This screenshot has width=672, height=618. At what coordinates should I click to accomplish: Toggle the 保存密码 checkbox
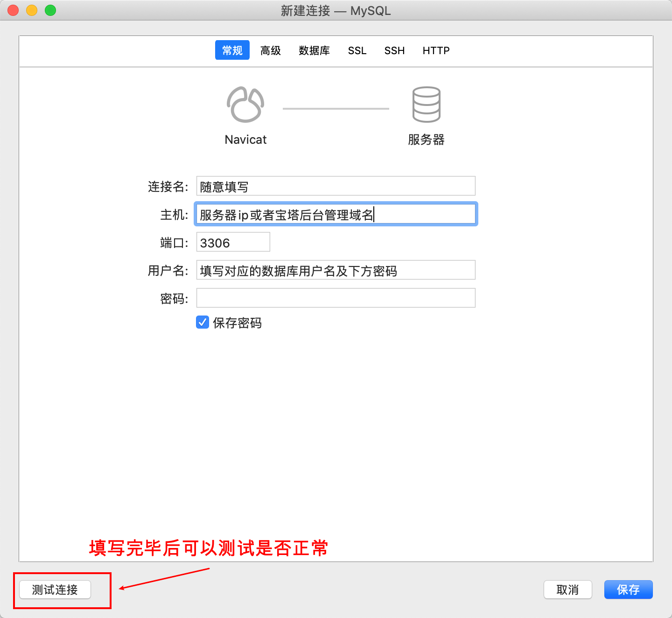(x=203, y=323)
